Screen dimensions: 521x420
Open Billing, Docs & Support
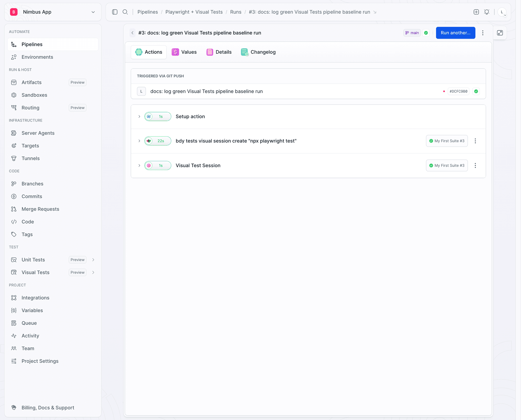point(53,408)
